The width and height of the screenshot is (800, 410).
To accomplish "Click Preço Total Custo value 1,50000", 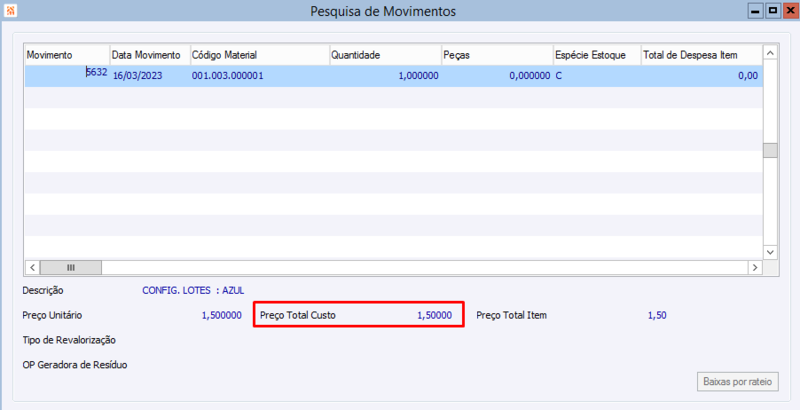I will point(435,315).
